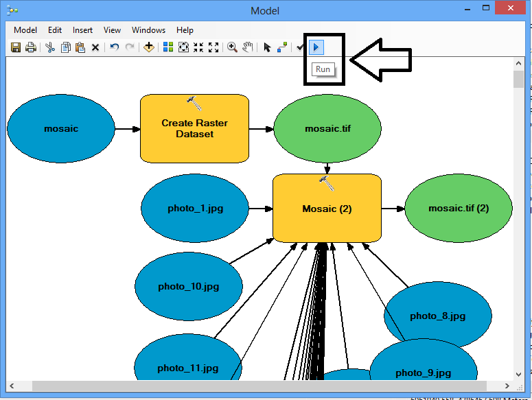Open the Model menu

[x=25, y=30]
